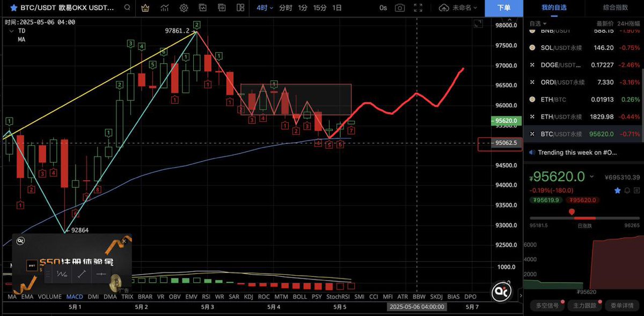Expand the 自选 watchlist filter dropdown
Viewport: 644px width, 316px height.
538,24
